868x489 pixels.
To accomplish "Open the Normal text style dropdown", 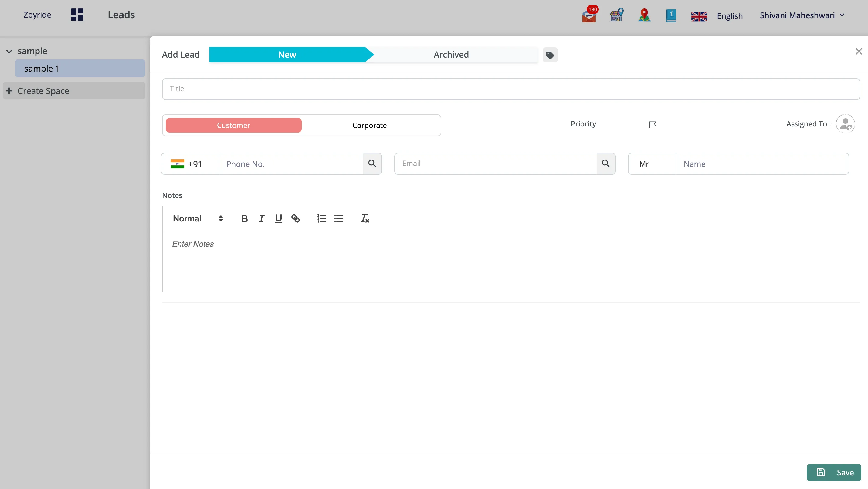I will pos(198,219).
